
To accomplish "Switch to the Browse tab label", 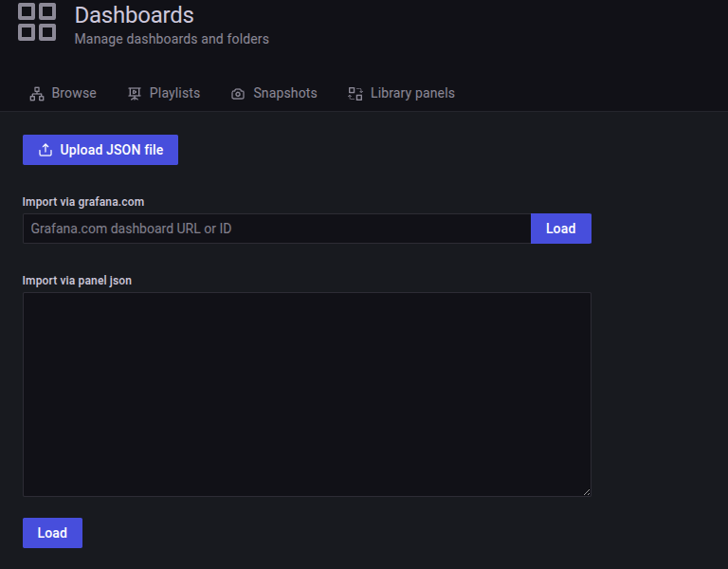I will tap(74, 93).
